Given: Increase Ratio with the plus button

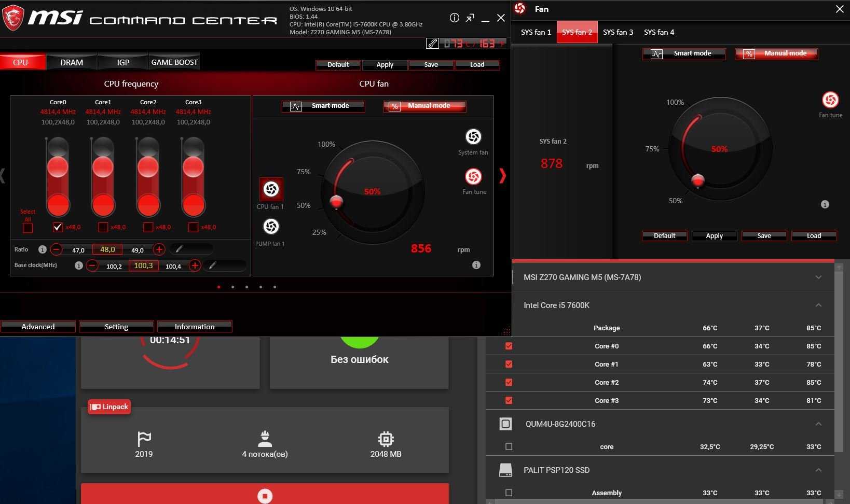Looking at the screenshot, I should (x=159, y=249).
